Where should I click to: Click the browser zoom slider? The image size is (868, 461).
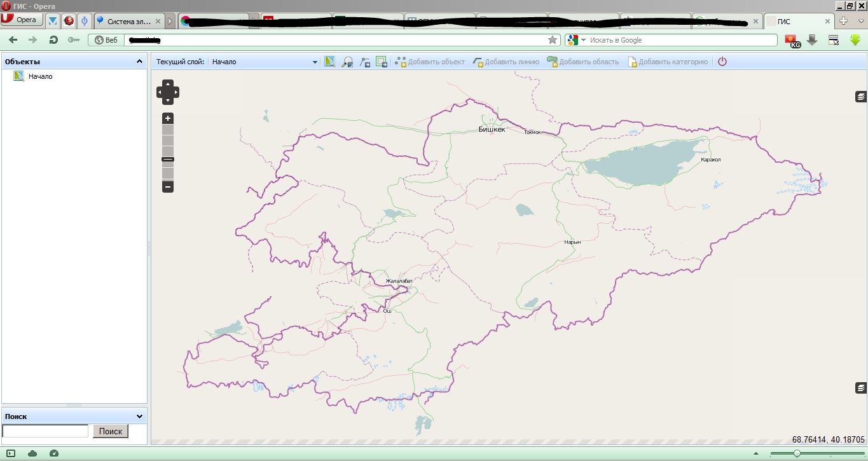[796, 453]
